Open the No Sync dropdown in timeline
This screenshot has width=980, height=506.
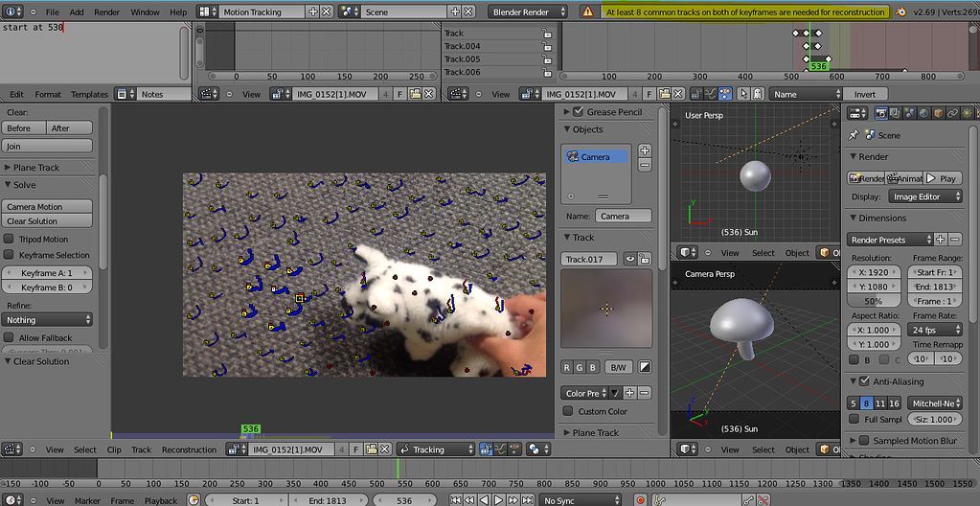point(581,500)
